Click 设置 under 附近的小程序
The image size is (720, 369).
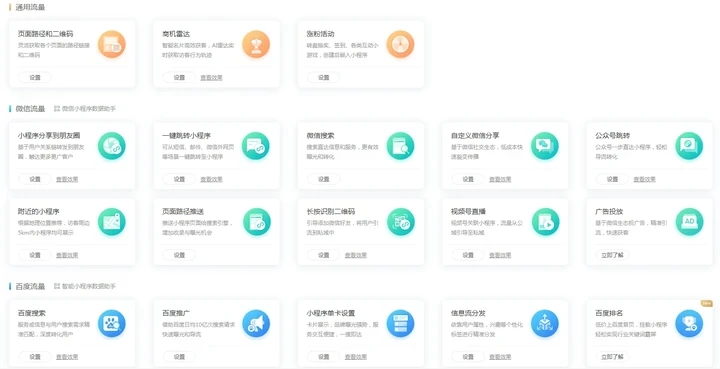[35, 255]
